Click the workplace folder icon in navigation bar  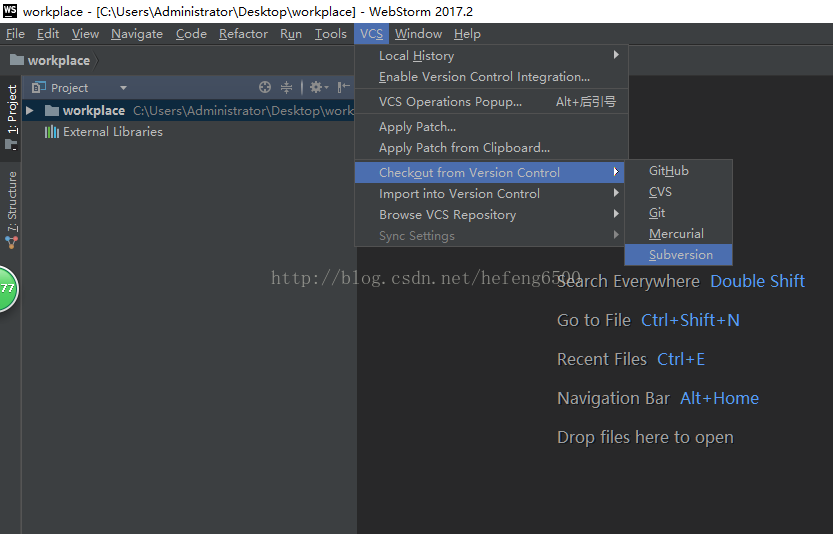pos(17,60)
